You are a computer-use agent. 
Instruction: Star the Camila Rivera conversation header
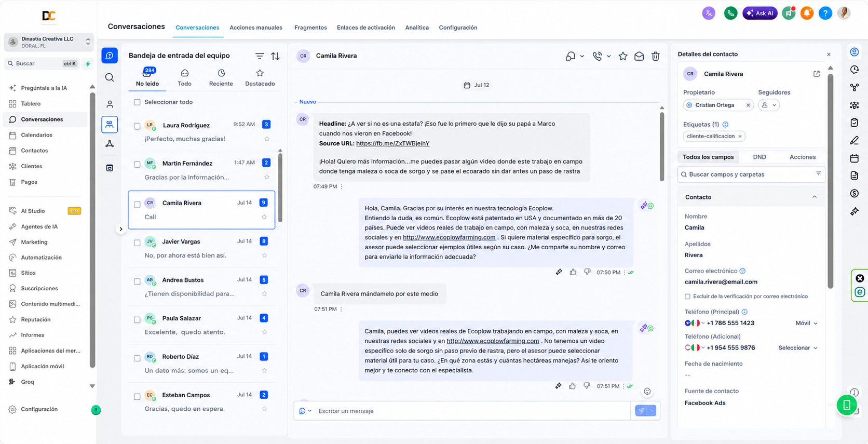click(x=623, y=56)
